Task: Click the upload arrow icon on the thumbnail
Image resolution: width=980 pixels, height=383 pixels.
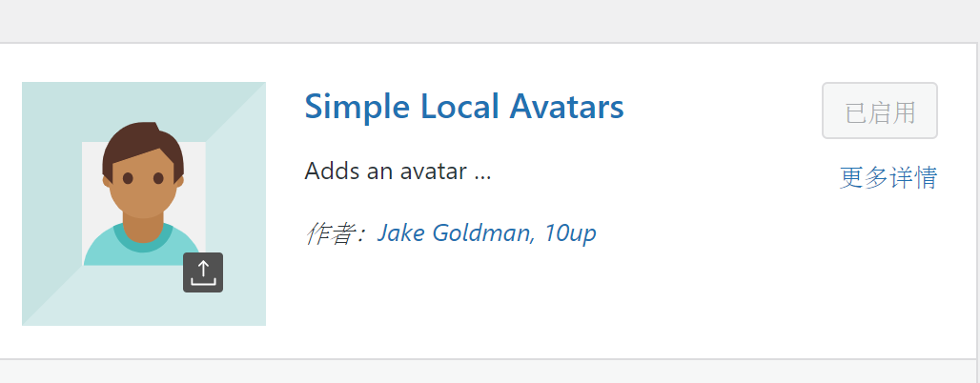Action: pos(202,272)
